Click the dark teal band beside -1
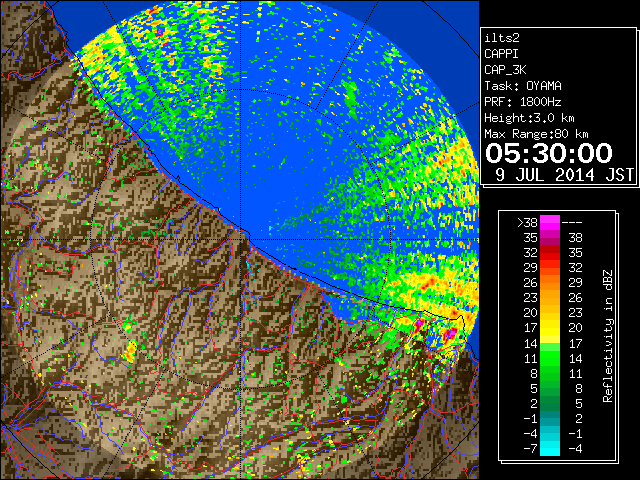This screenshot has height=480, width=640. [x=550, y=418]
